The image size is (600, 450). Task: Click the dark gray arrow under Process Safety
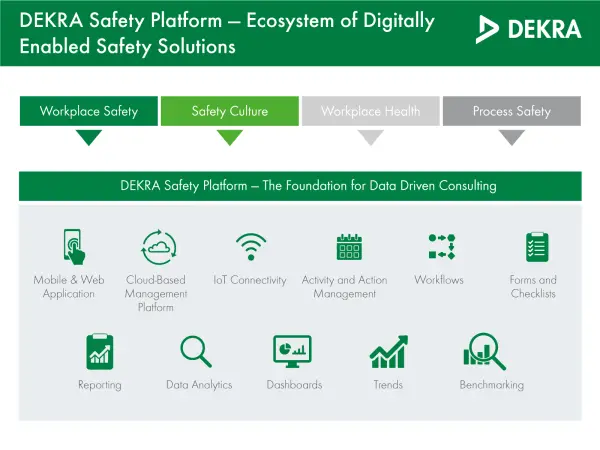point(512,137)
